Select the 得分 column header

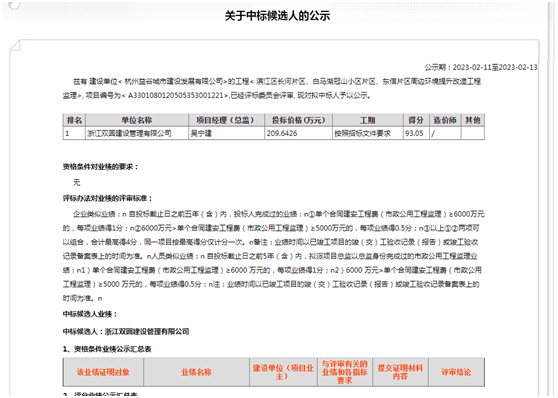click(x=416, y=120)
